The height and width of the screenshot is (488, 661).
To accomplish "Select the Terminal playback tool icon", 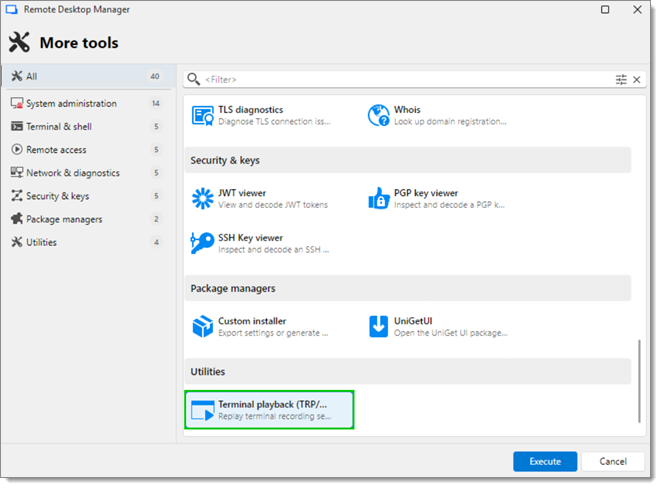I will (x=203, y=410).
